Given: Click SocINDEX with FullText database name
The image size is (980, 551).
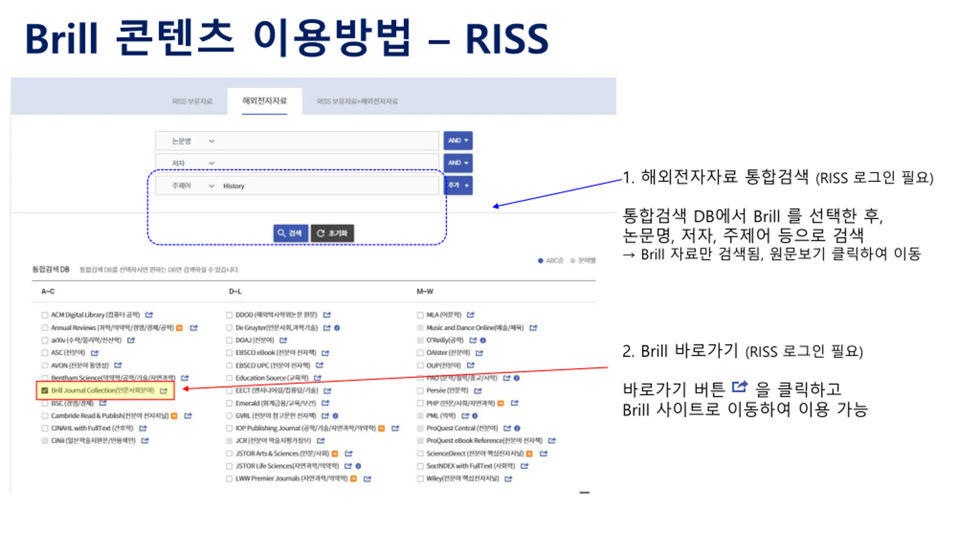Looking at the screenshot, I should tap(470, 466).
